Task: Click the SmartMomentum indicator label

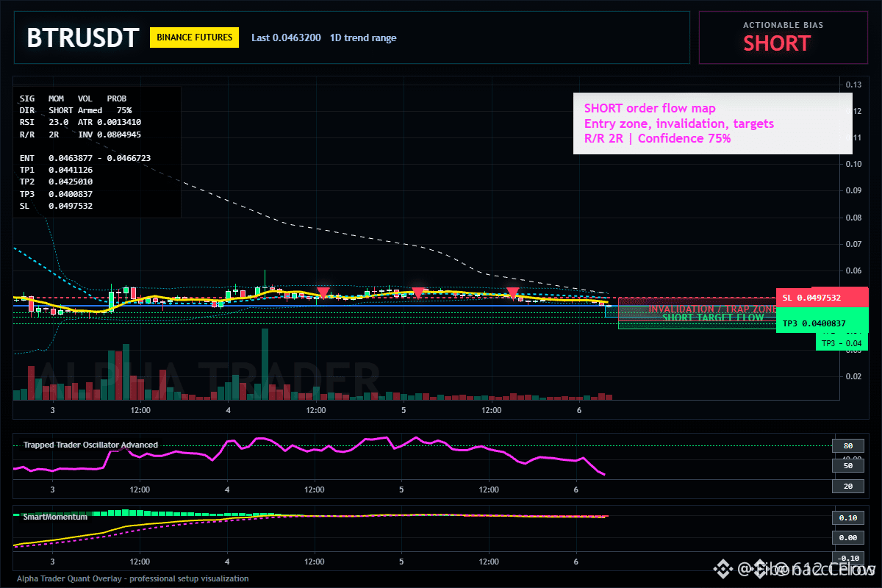Action: (x=51, y=517)
